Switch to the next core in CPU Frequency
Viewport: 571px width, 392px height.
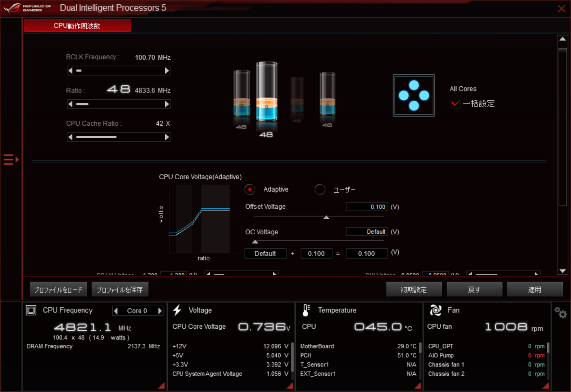point(160,311)
